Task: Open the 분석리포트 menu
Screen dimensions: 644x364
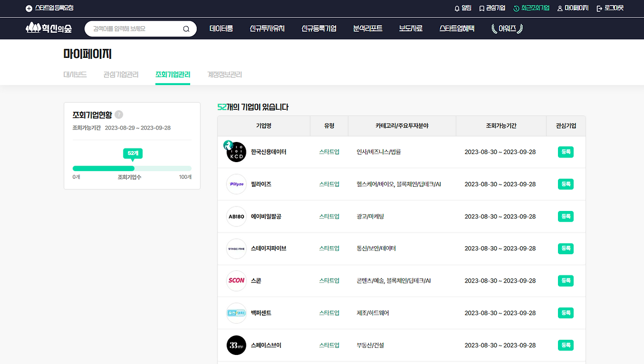Action: [368, 29]
